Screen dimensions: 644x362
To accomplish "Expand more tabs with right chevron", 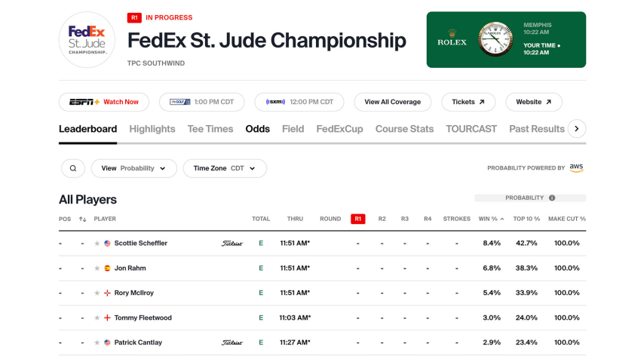I will (x=577, y=129).
